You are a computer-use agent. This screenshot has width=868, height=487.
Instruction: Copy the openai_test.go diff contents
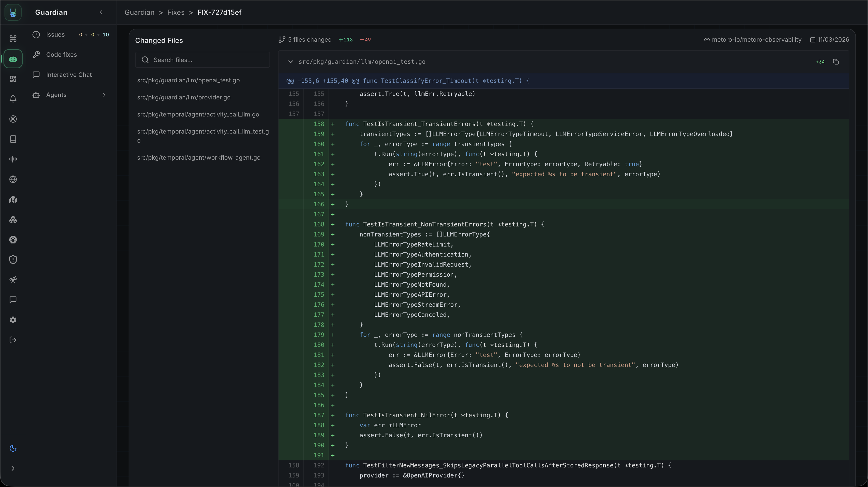point(836,62)
